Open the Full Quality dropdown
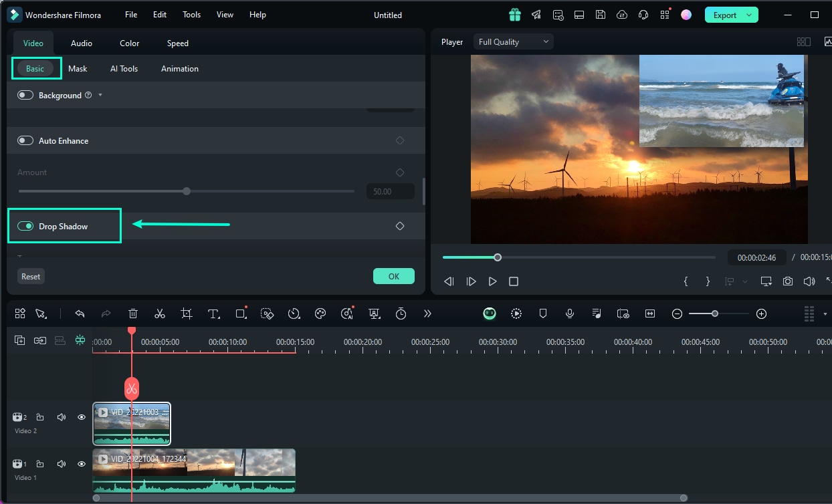Viewport: 832px width, 504px height. [x=513, y=42]
